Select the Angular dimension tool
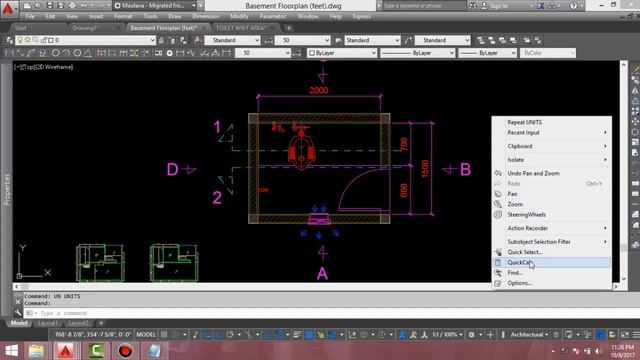 87,53
